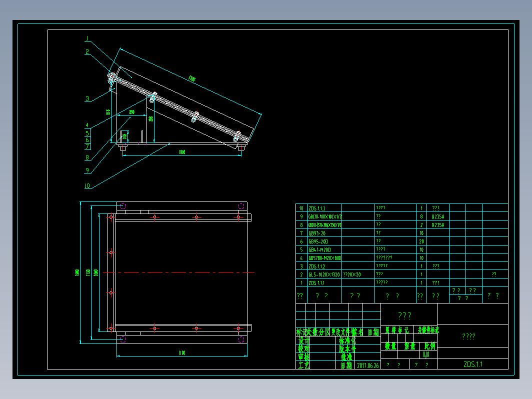Image resolution: width=532 pixels, height=399 pixels.
Task: Select quantity 20 in the GB95-20D row
Action: (421, 241)
